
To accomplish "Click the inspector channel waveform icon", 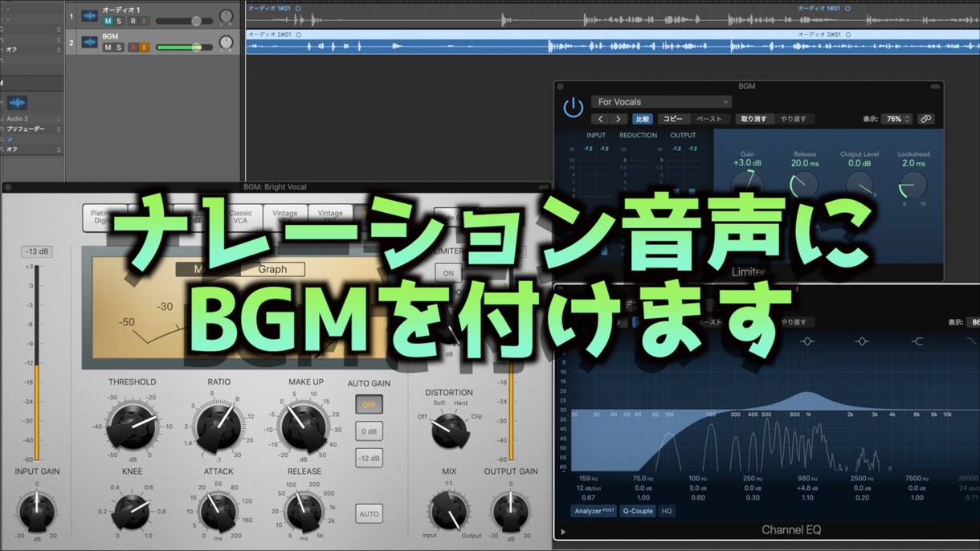I will tap(18, 103).
